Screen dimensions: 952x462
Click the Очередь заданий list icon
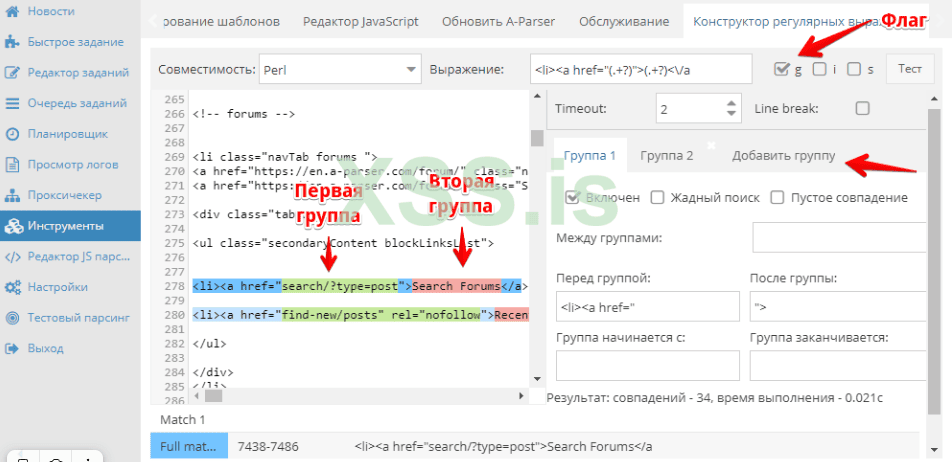click(12, 103)
